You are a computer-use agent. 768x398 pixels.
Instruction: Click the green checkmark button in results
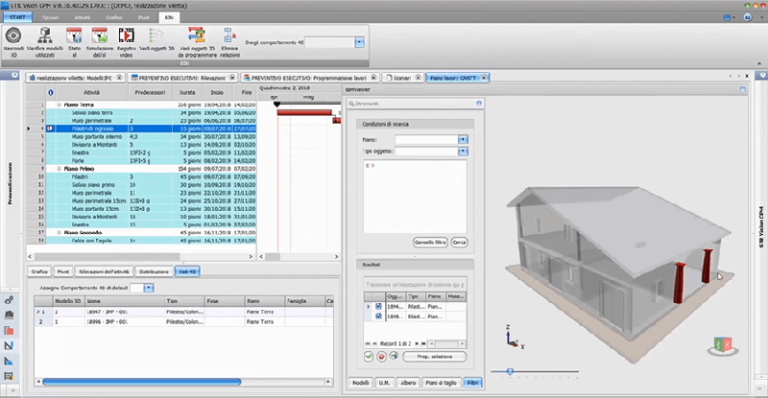[x=369, y=356]
